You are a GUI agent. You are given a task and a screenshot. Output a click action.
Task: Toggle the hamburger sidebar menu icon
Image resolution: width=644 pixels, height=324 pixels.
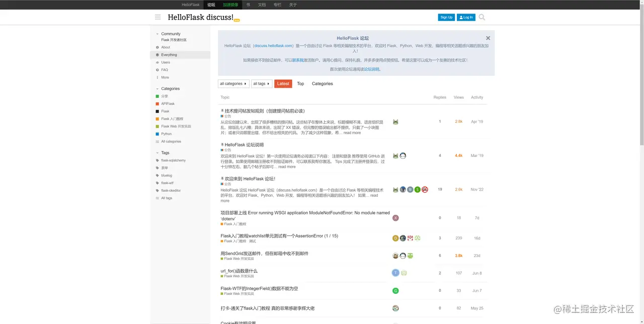158,17
